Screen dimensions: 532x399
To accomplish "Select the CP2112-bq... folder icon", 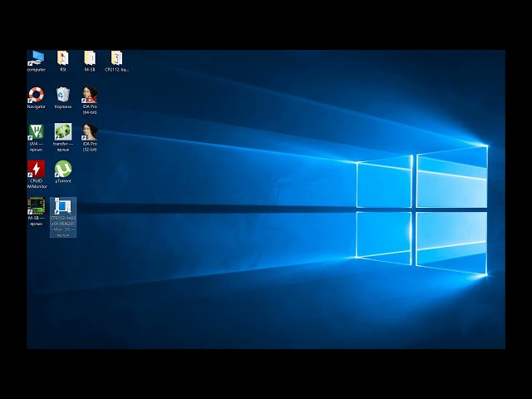I will point(116,59).
